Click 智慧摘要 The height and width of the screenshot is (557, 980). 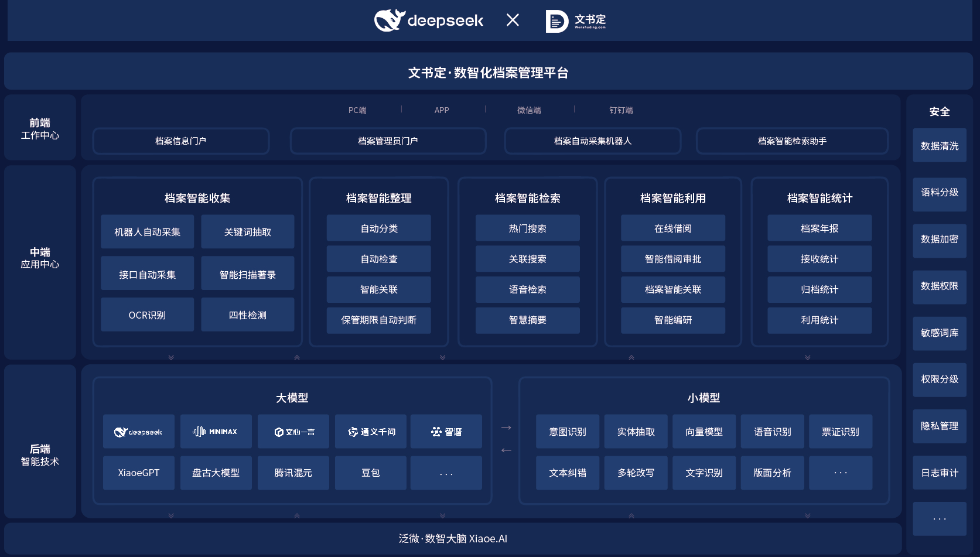(x=528, y=320)
